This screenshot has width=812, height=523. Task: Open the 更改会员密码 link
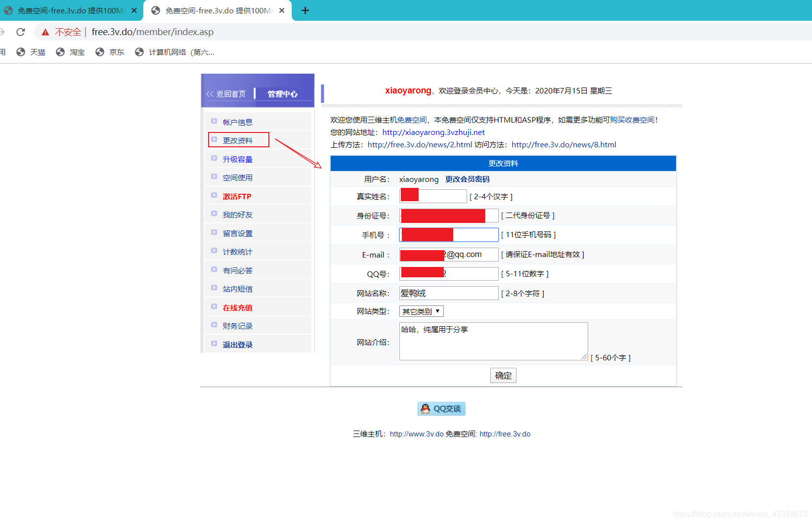tap(467, 179)
